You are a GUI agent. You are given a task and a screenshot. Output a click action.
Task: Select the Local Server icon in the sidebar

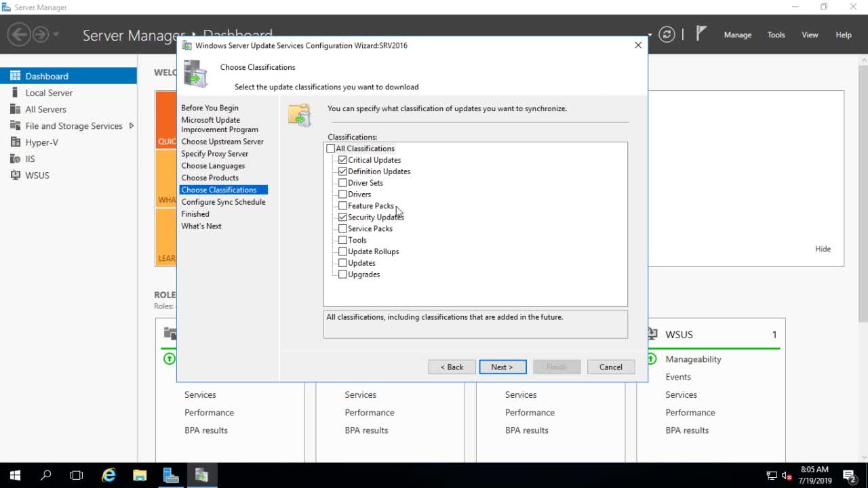[x=15, y=92]
